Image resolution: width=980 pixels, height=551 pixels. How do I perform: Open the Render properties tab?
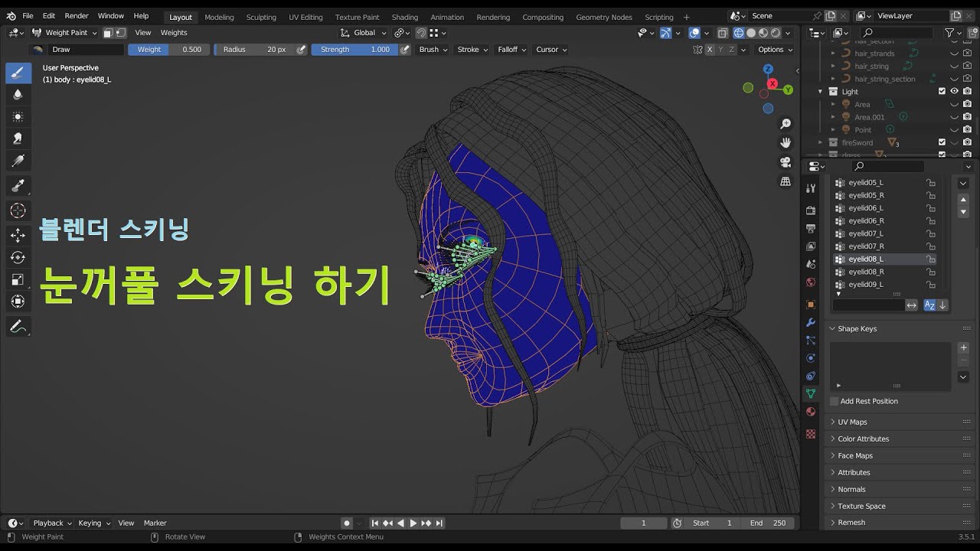[x=811, y=210]
